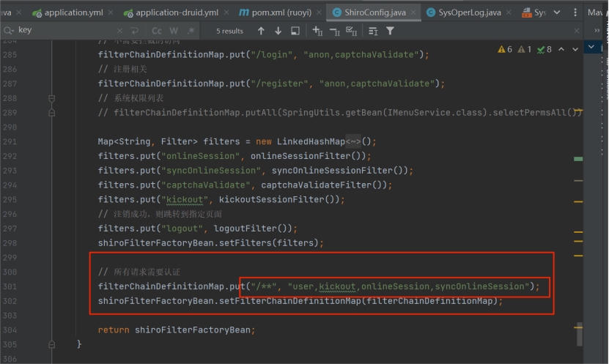Toggle Words (W) search option
The width and height of the screenshot is (609, 364).
point(174,31)
